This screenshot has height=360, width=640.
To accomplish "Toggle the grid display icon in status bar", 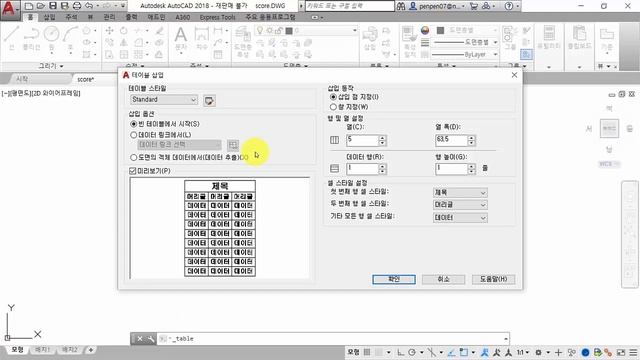I will pos(367,352).
